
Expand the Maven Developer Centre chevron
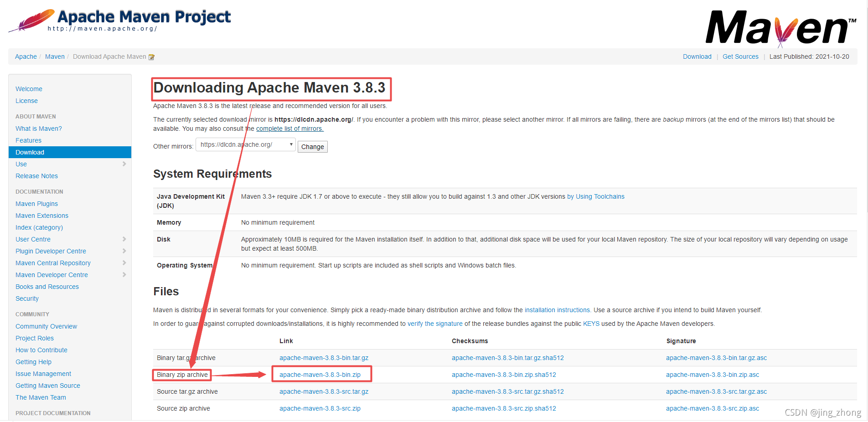124,274
